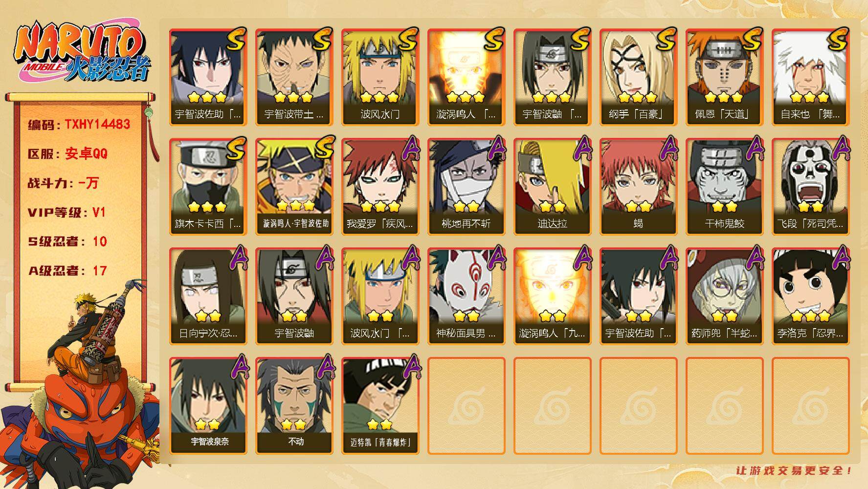Screen dimensions: 868x489
Task: Click the 纲手「百豪」 character card
Action: pyautogui.click(x=638, y=77)
